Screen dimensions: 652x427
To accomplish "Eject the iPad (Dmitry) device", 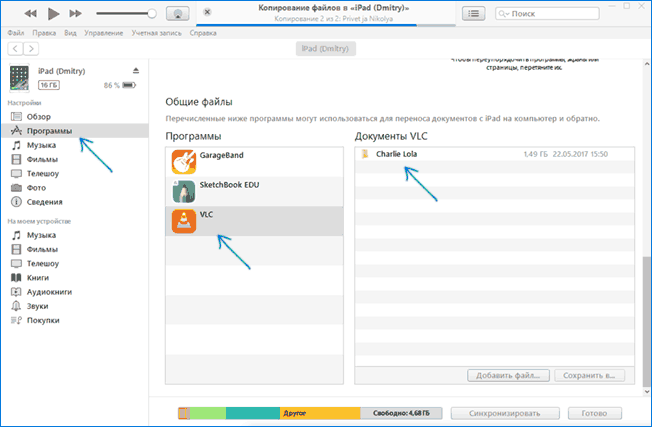I will pyautogui.click(x=136, y=72).
